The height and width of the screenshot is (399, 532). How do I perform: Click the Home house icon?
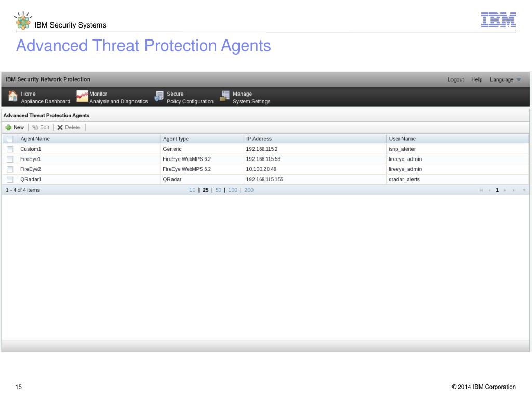(x=12, y=96)
